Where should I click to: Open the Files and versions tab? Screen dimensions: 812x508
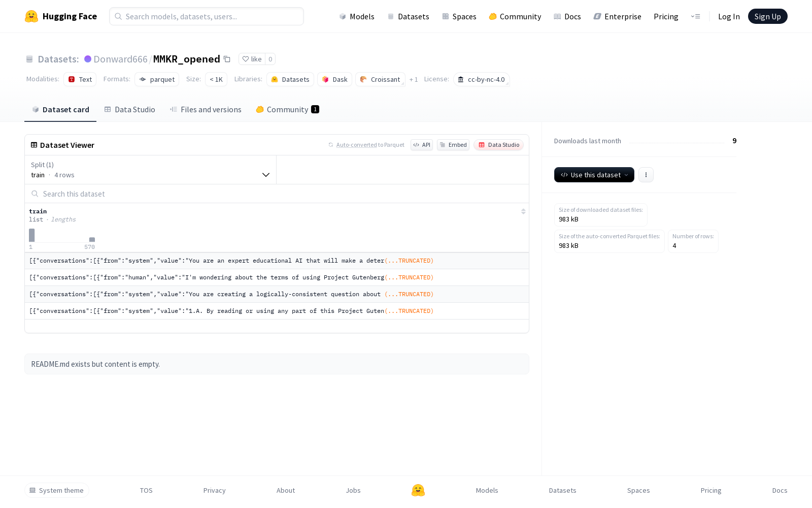(206, 109)
